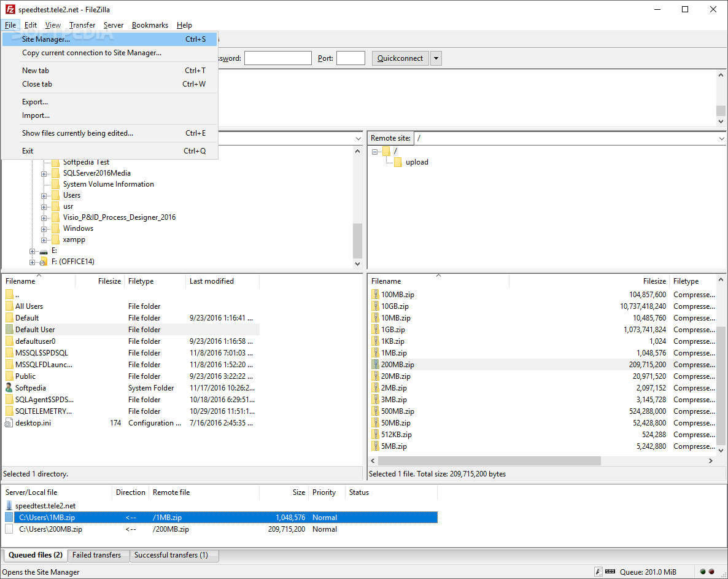Image resolution: width=728 pixels, height=579 pixels.
Task: Click the 5MB.zip archive icon
Action: point(376,446)
